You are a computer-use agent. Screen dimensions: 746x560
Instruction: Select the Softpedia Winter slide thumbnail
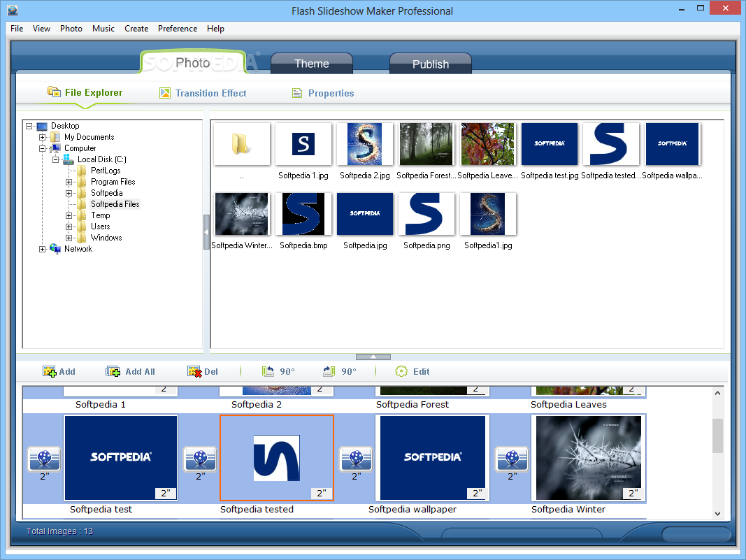pos(589,458)
